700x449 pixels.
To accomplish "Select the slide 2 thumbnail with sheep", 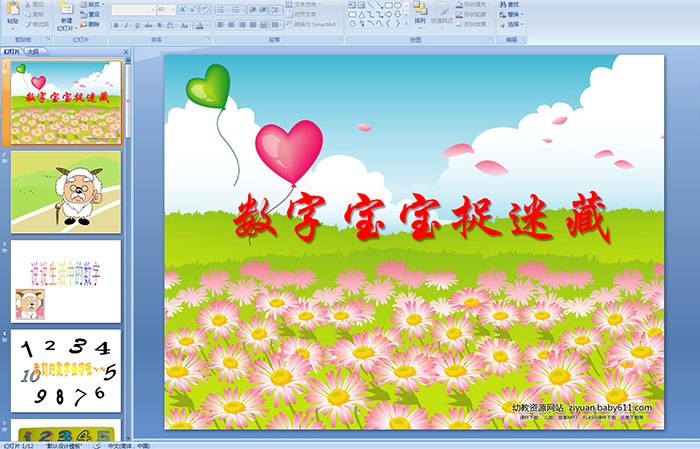I will coord(66,191).
